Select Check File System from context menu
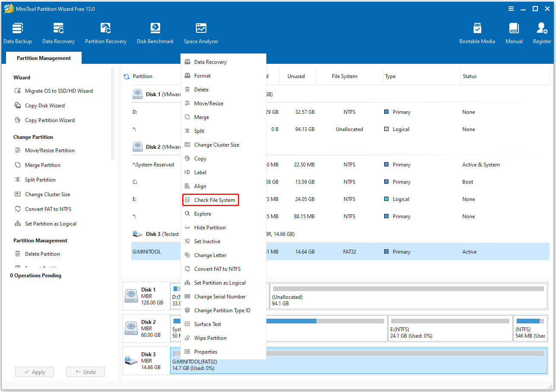 [x=214, y=200]
